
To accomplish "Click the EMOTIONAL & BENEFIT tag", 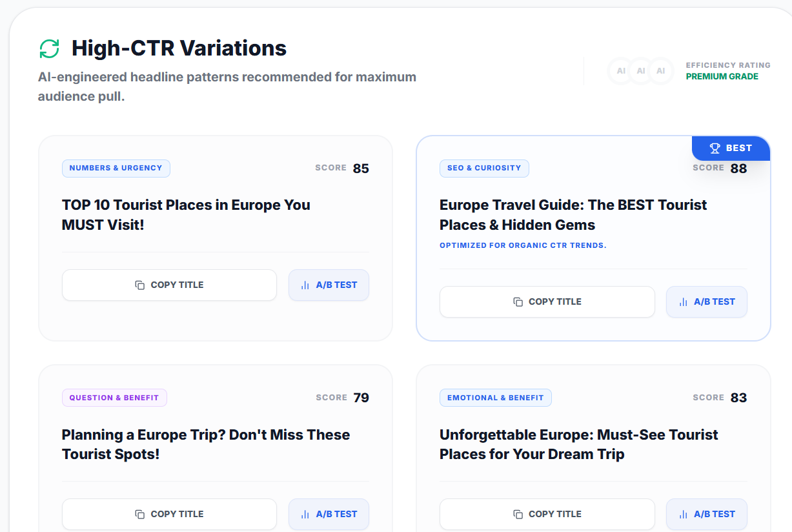I will [x=496, y=398].
